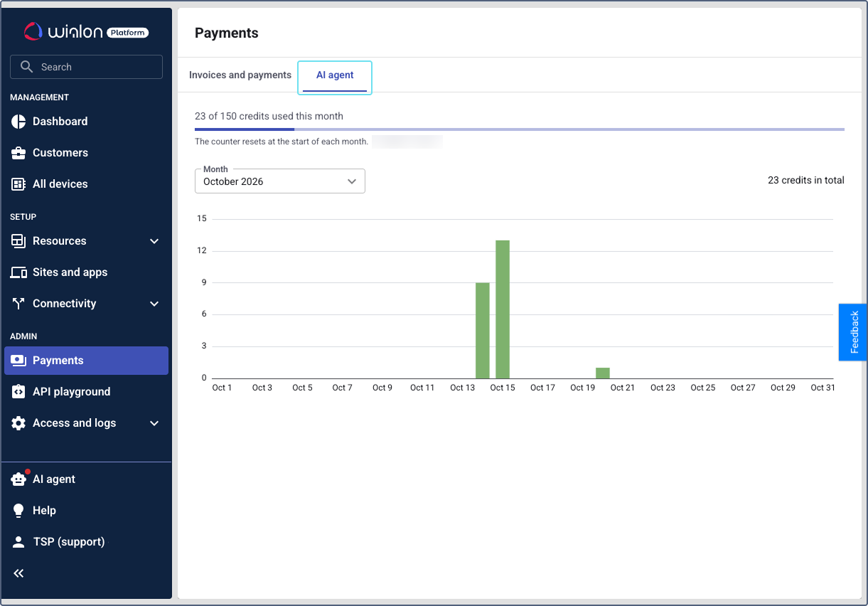Image resolution: width=868 pixels, height=606 pixels.
Task: Click the Resources panel icon
Action: [x=18, y=241]
